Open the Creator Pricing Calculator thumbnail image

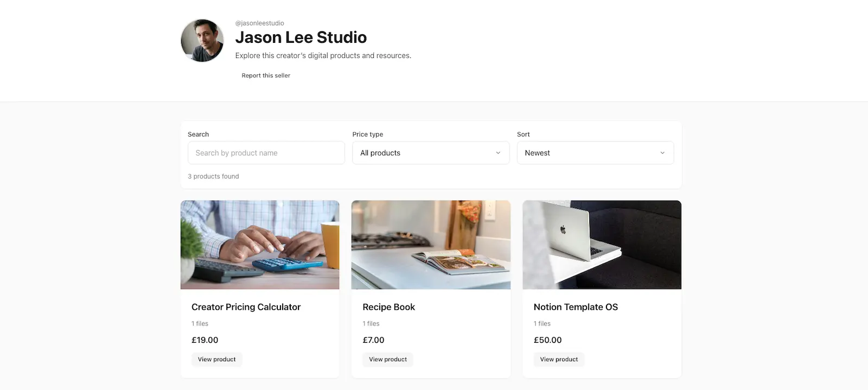pos(260,245)
